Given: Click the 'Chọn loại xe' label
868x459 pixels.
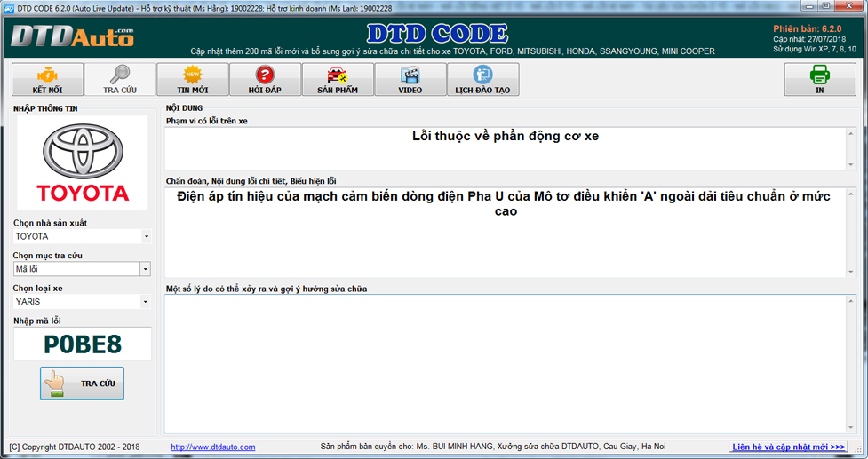Looking at the screenshot, I should tap(38, 289).
